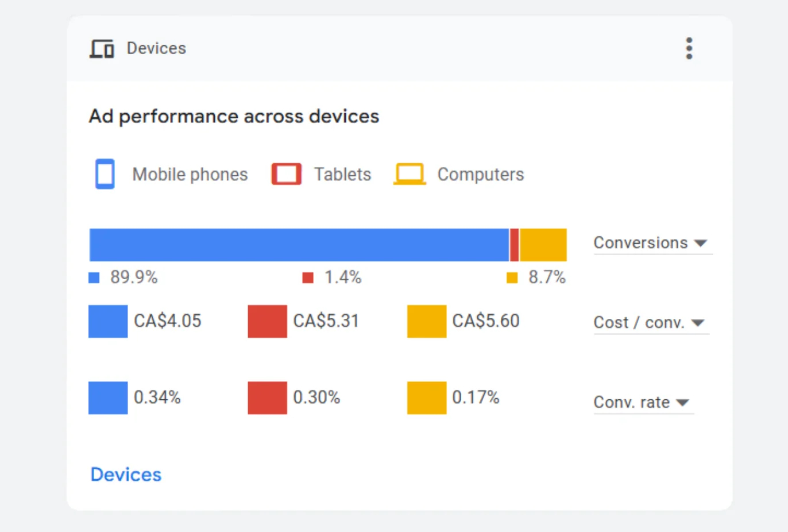Click the Devices card header title
The image size is (788, 532).
(156, 48)
